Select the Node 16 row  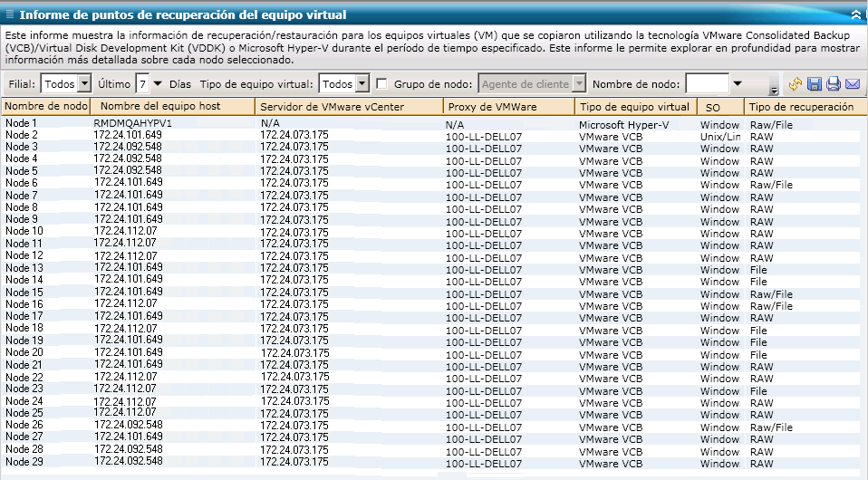pos(24,304)
